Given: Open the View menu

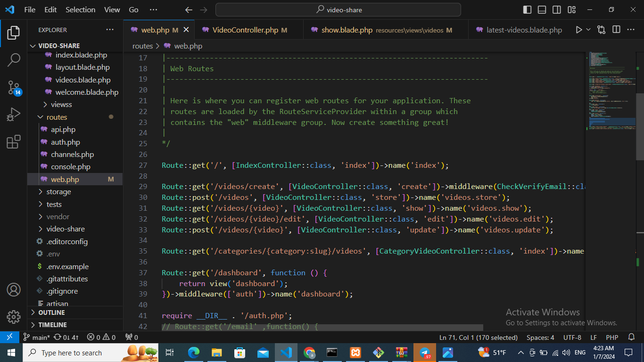Looking at the screenshot, I should pos(112,9).
